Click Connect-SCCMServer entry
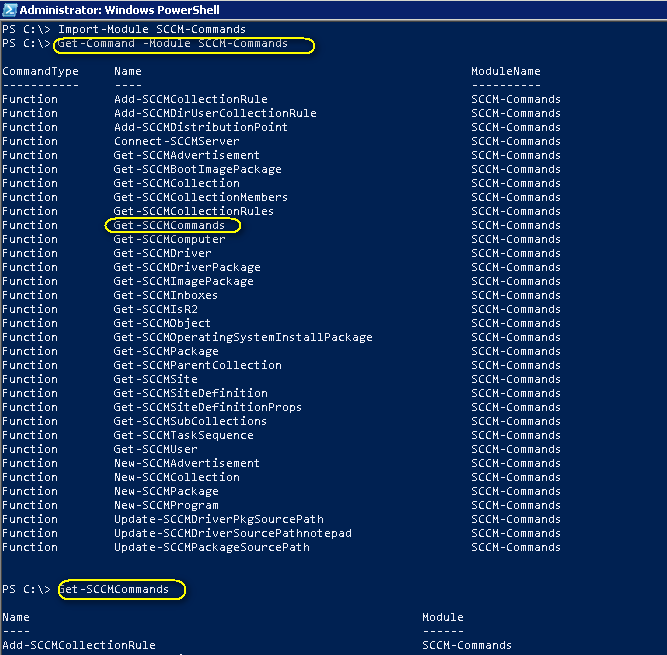The width and height of the screenshot is (667, 655). pos(177,142)
